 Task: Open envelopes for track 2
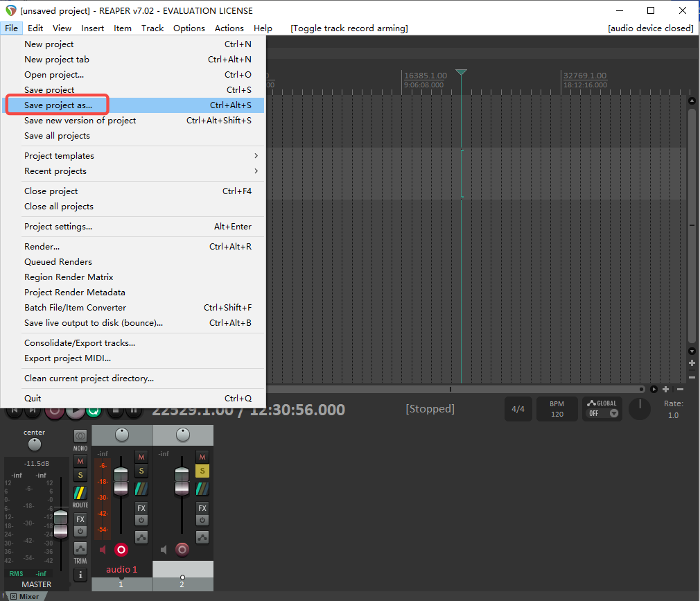pyautogui.click(x=202, y=537)
